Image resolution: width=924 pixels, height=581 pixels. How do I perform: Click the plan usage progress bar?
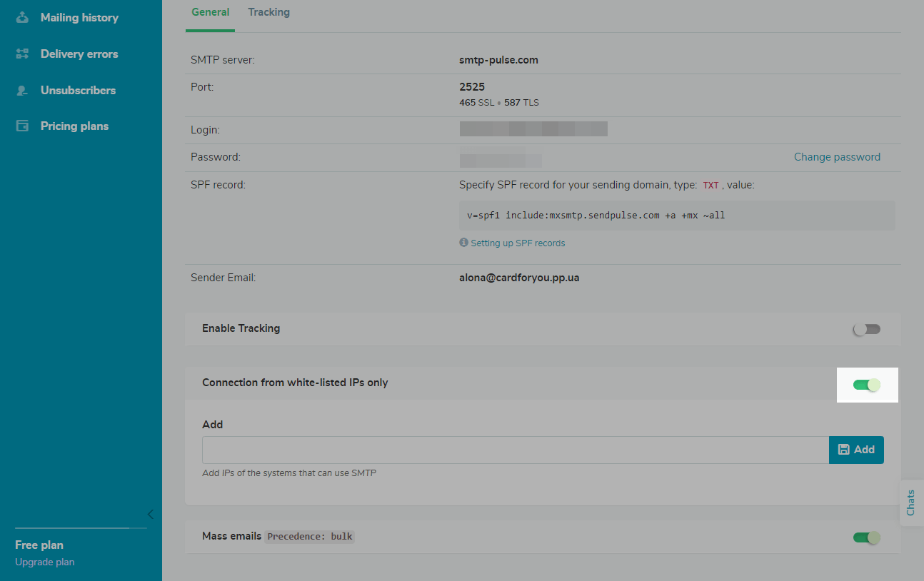tap(80, 528)
